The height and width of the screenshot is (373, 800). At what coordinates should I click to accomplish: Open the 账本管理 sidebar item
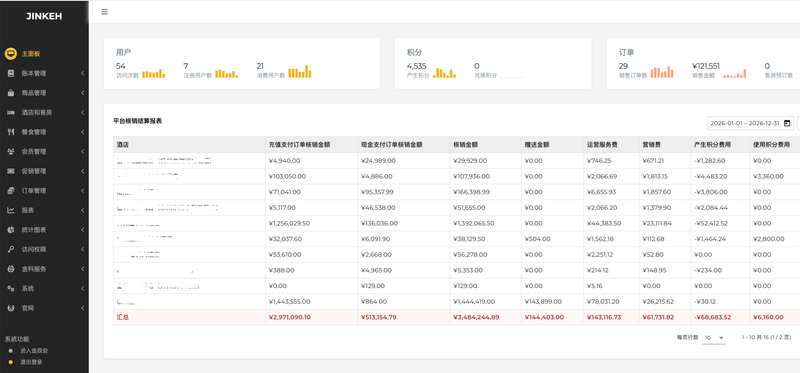click(44, 73)
